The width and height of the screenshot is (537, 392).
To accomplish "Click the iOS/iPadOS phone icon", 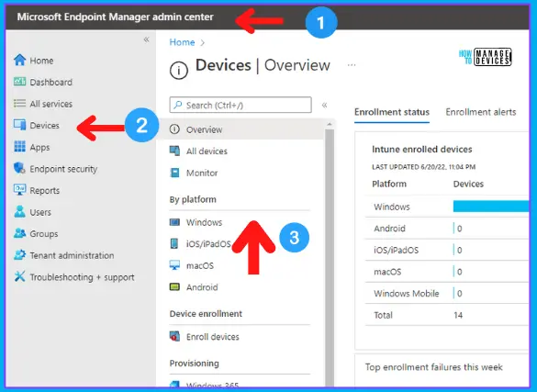I will coord(174,243).
